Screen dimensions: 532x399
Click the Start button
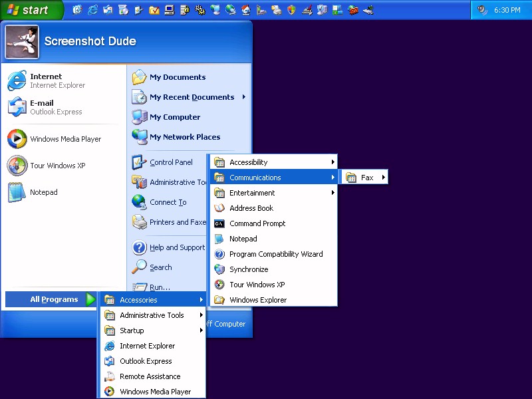point(31,10)
